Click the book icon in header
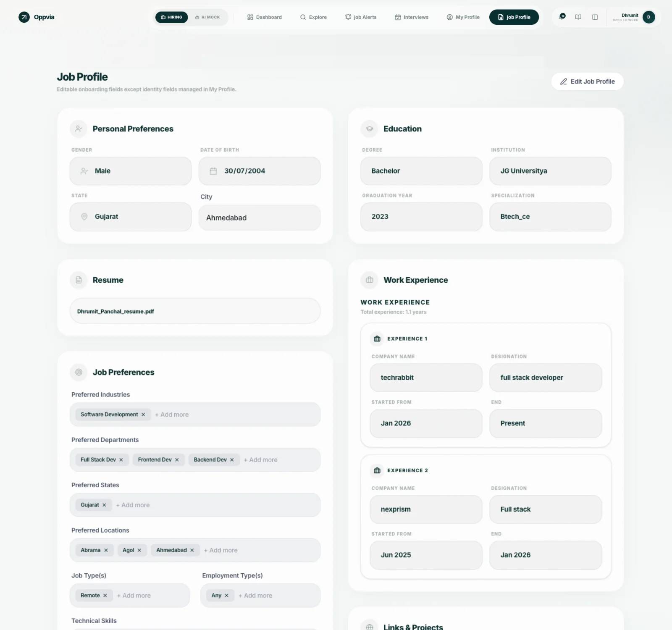The image size is (672, 630). (x=578, y=17)
